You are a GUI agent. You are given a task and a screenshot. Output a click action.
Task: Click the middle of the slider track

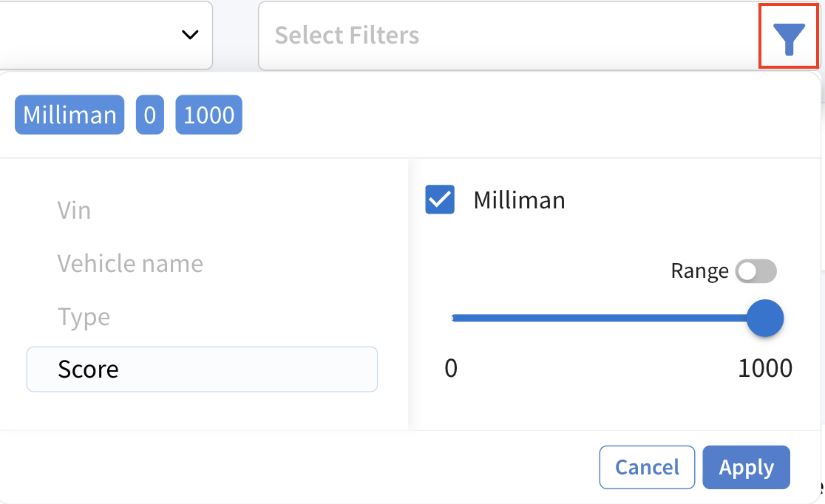(x=600, y=318)
